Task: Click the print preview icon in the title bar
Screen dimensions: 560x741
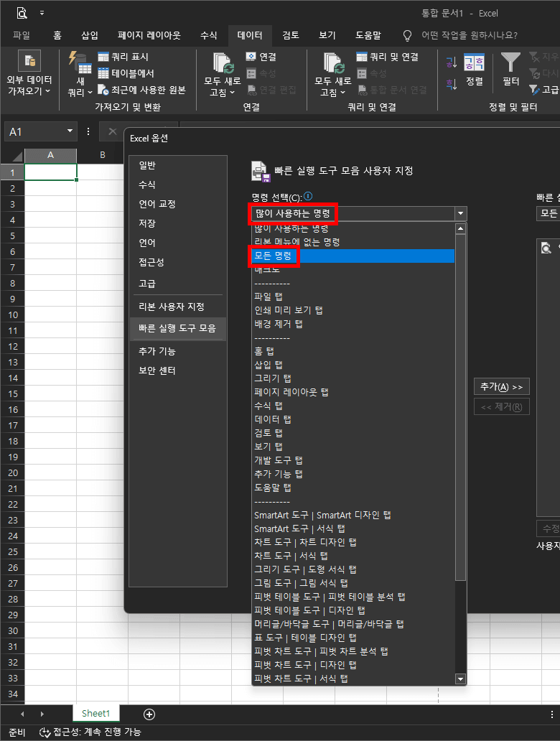Action: click(22, 13)
